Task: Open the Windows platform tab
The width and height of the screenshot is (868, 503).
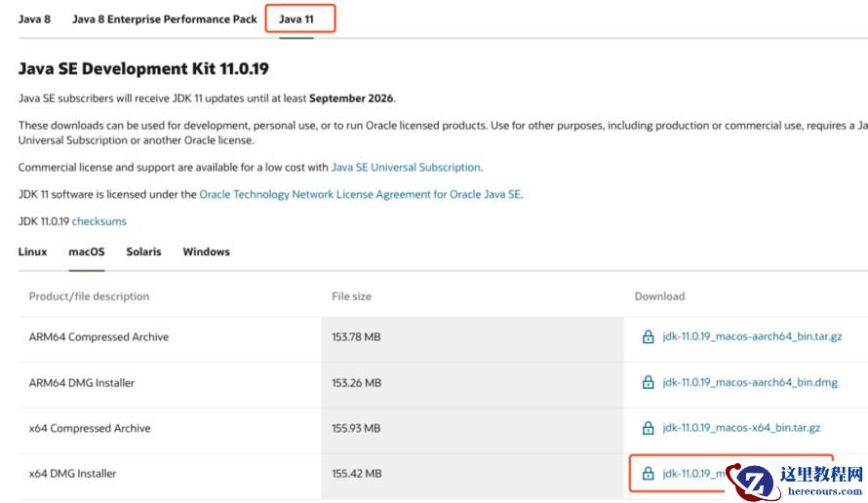Action: click(206, 251)
